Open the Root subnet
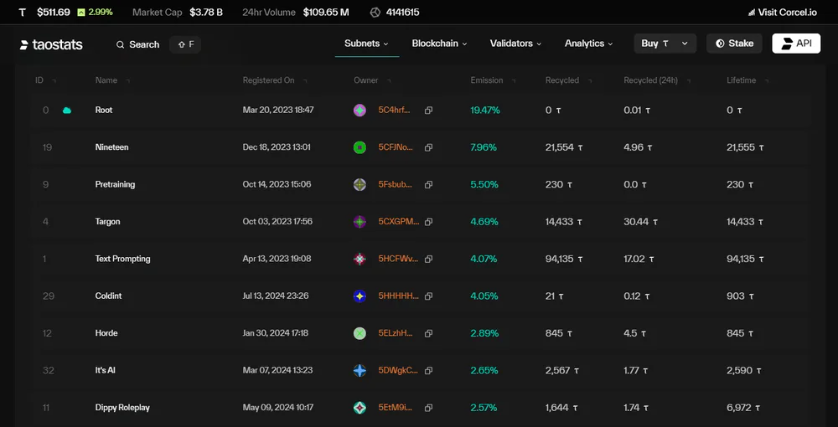The image size is (838, 427). pyautogui.click(x=104, y=110)
